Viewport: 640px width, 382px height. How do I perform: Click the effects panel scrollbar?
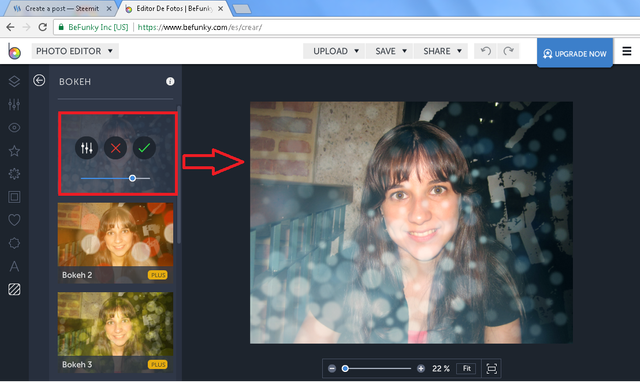coord(178,175)
